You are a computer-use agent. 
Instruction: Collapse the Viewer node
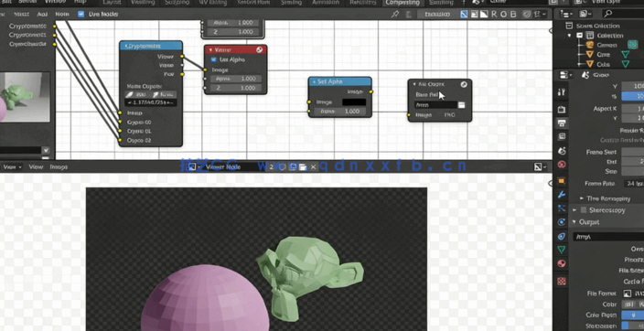click(x=210, y=50)
